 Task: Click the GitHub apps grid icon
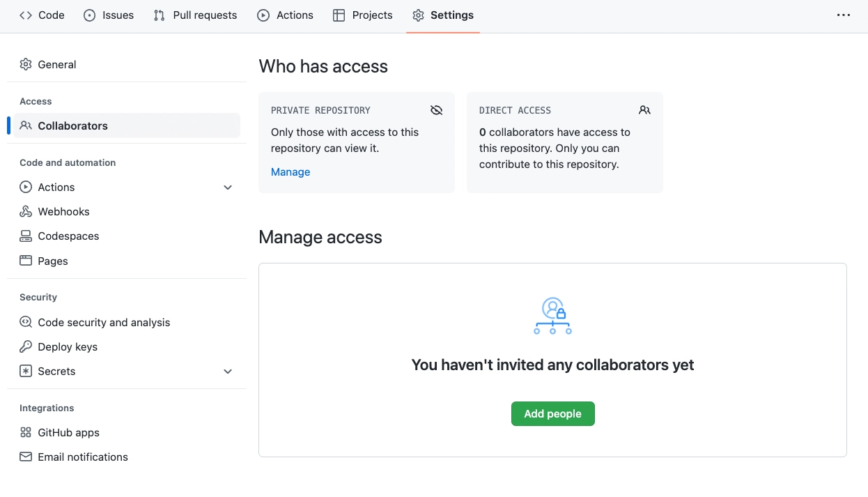(26, 432)
